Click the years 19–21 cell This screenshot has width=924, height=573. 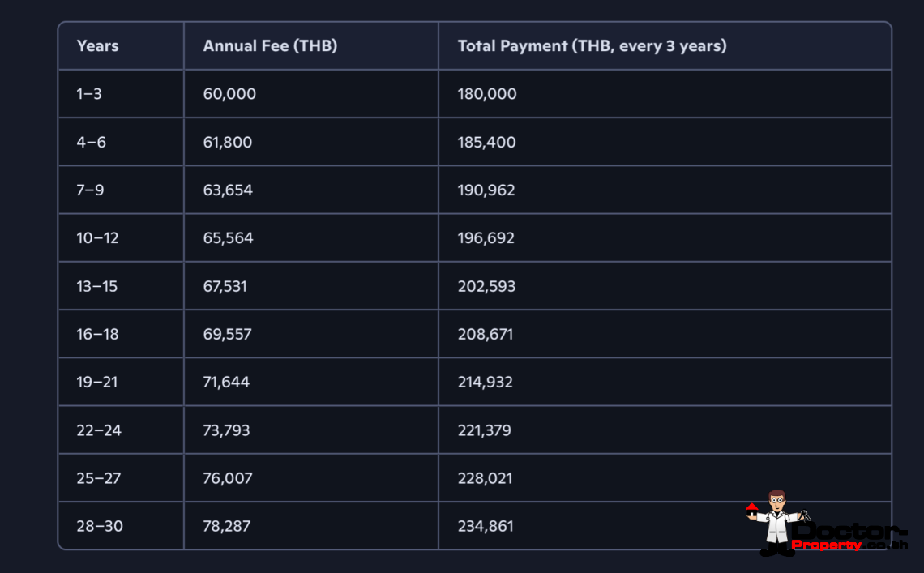pos(97,382)
